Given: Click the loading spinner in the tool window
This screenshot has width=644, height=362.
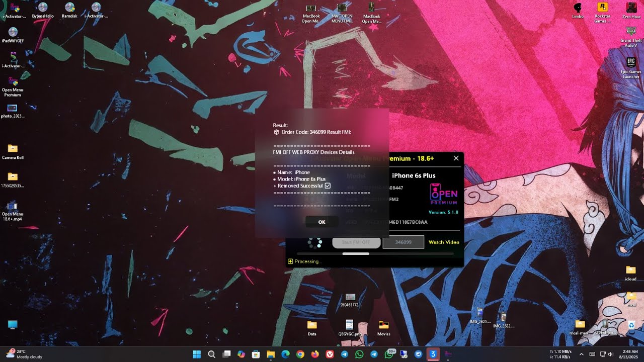Looking at the screenshot, I should [315, 243].
